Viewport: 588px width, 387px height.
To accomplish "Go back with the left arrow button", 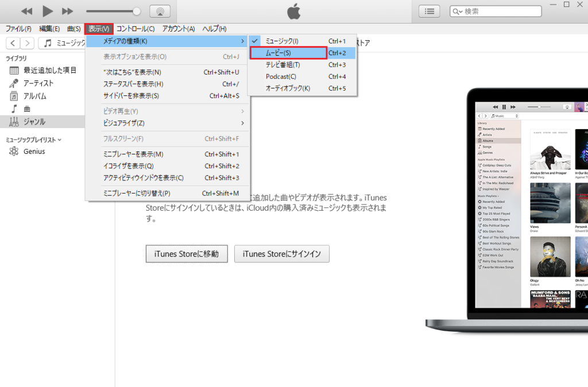I will coord(13,43).
